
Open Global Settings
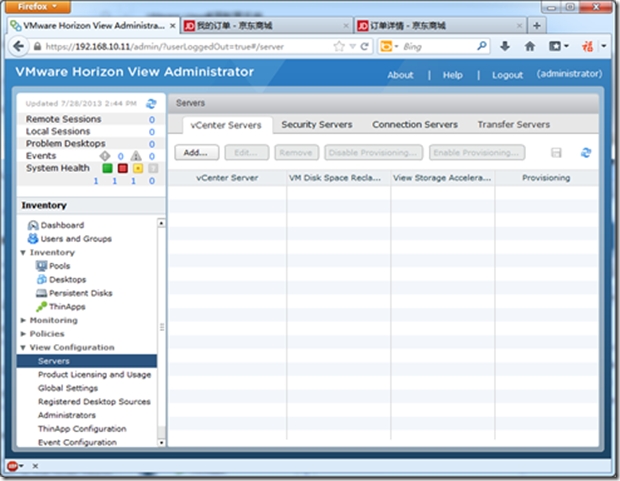(68, 388)
